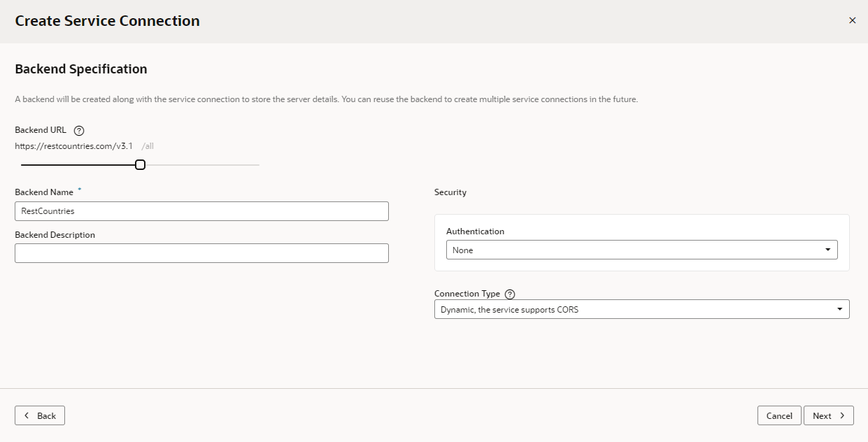Click the X to close the dialog

click(x=853, y=20)
